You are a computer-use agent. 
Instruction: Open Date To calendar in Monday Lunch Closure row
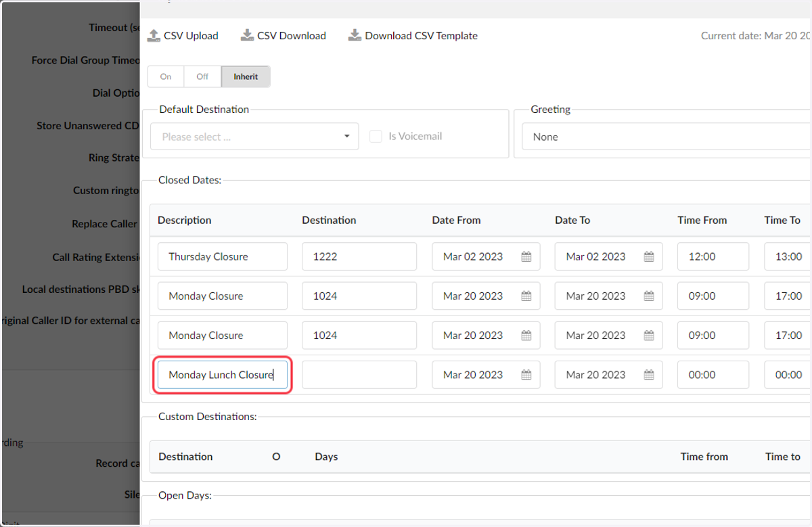[649, 375]
